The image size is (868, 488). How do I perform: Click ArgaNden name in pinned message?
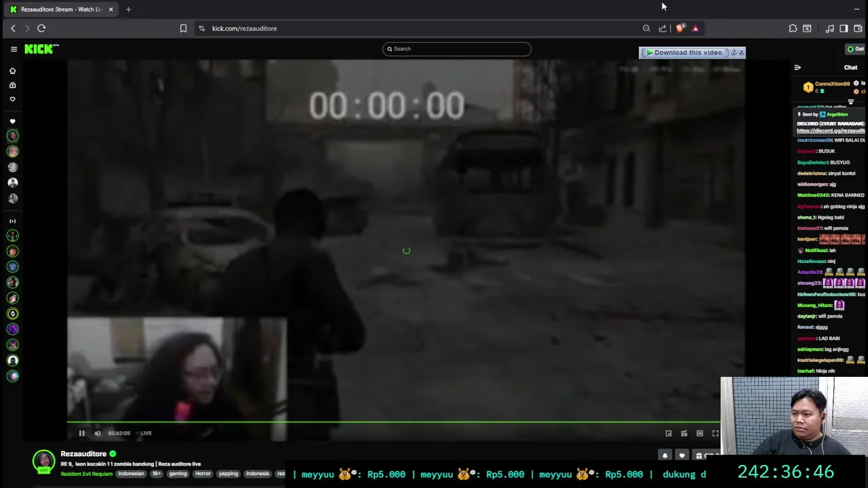coord(837,115)
